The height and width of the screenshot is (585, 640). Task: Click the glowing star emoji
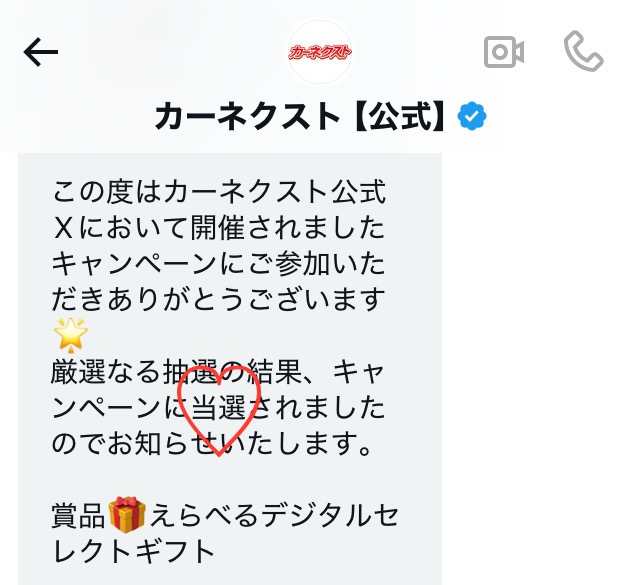coord(71,334)
